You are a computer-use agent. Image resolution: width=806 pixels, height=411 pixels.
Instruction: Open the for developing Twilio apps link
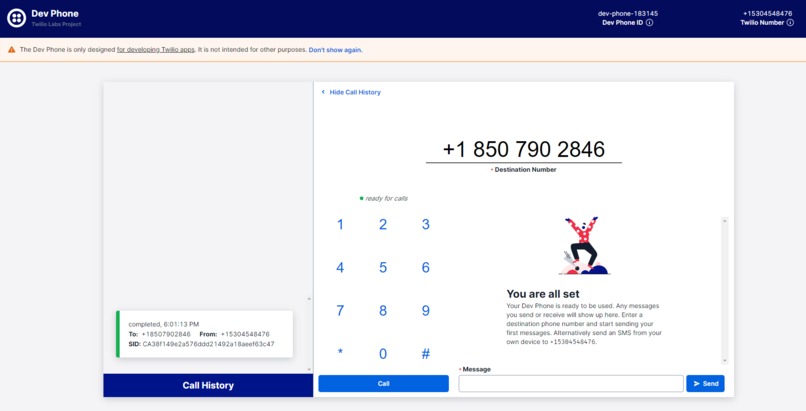click(x=156, y=50)
